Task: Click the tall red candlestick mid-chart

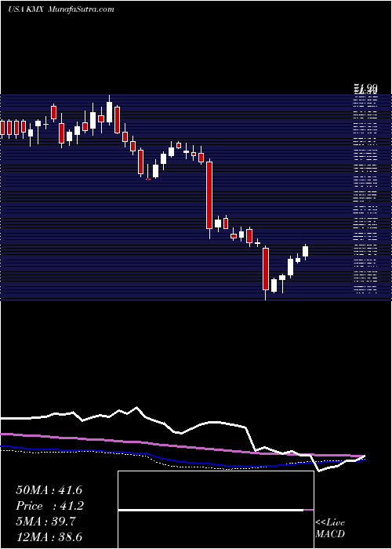Action: (209, 198)
